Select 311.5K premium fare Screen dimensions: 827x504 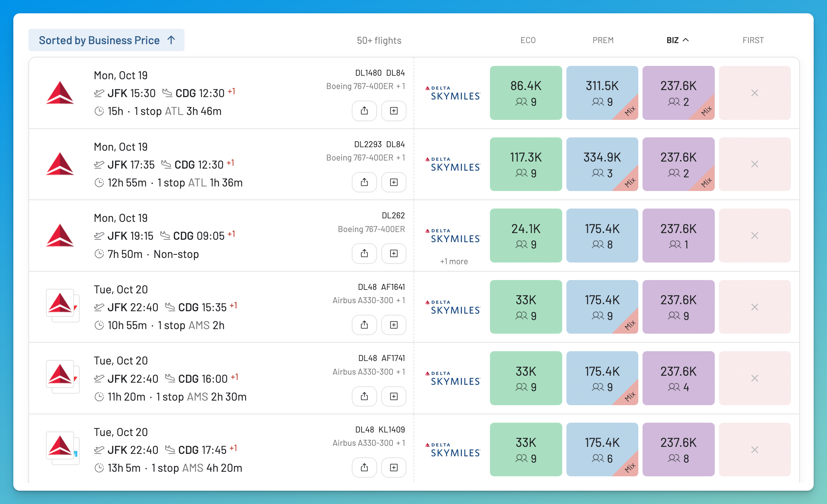[x=602, y=93]
